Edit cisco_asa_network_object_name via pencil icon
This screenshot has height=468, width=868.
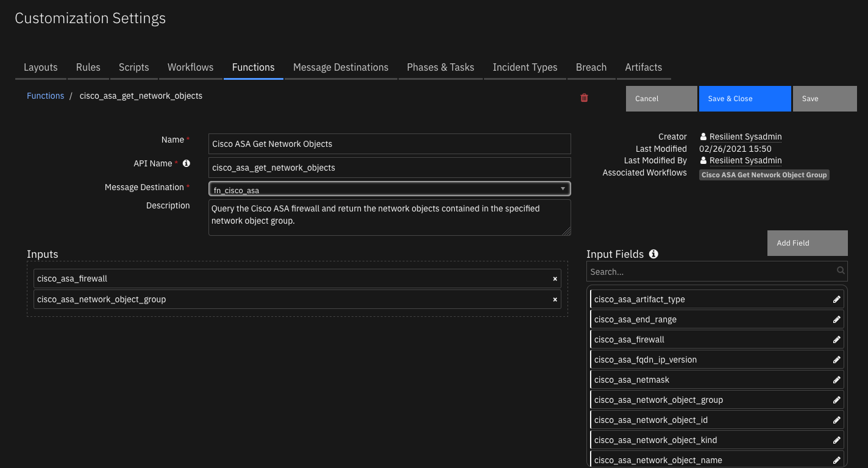coord(837,460)
